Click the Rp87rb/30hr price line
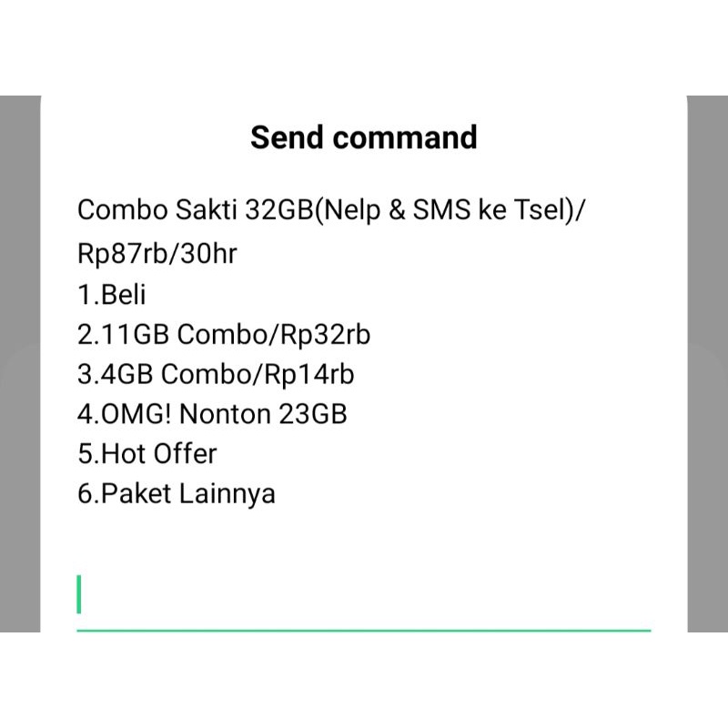 point(157,254)
